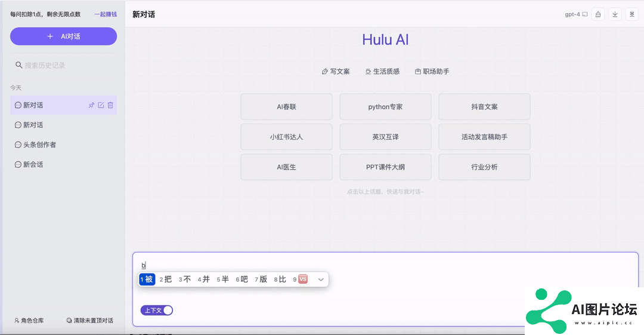Focus the 搜索历史记录 search field
Viewport: 644px width, 335px height.
63,65
